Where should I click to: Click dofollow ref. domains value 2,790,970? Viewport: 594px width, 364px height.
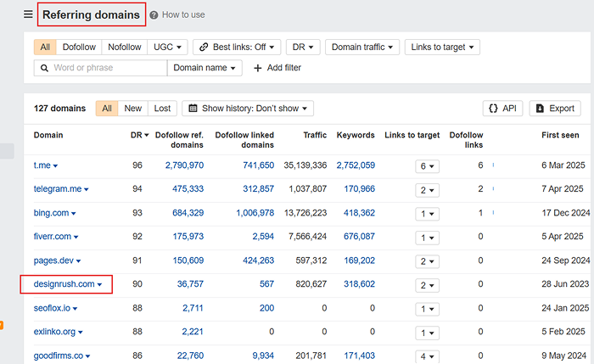(184, 165)
